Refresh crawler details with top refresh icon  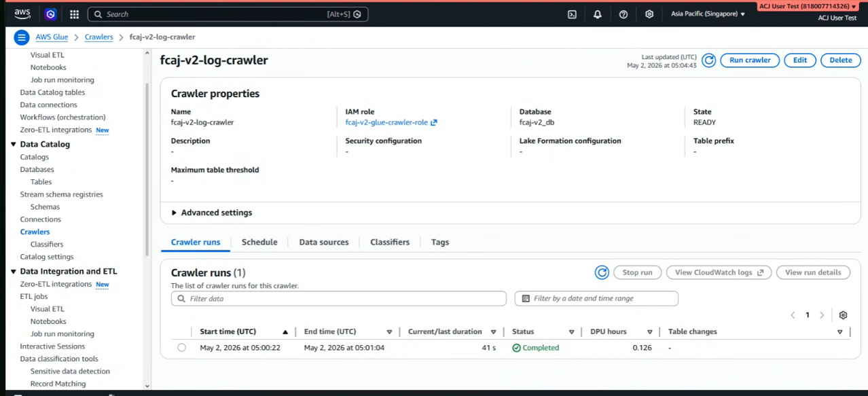click(708, 60)
